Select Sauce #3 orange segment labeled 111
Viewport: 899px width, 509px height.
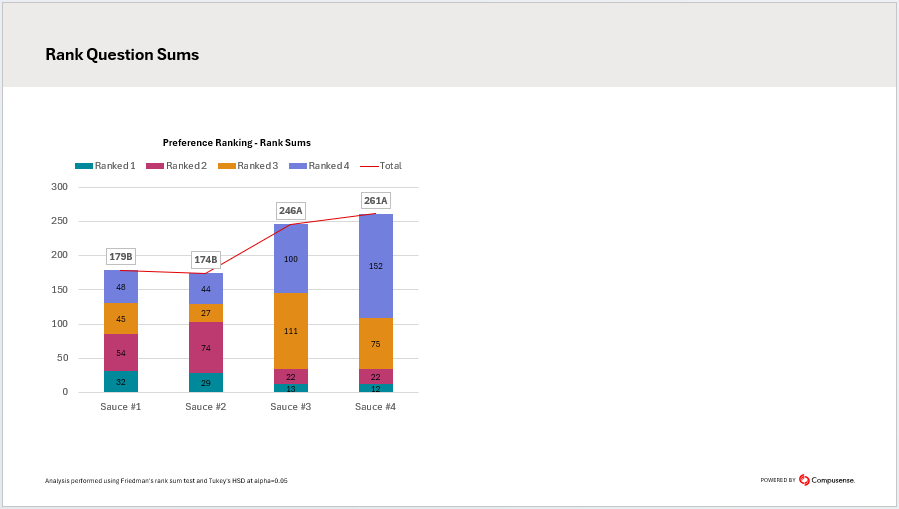click(291, 331)
